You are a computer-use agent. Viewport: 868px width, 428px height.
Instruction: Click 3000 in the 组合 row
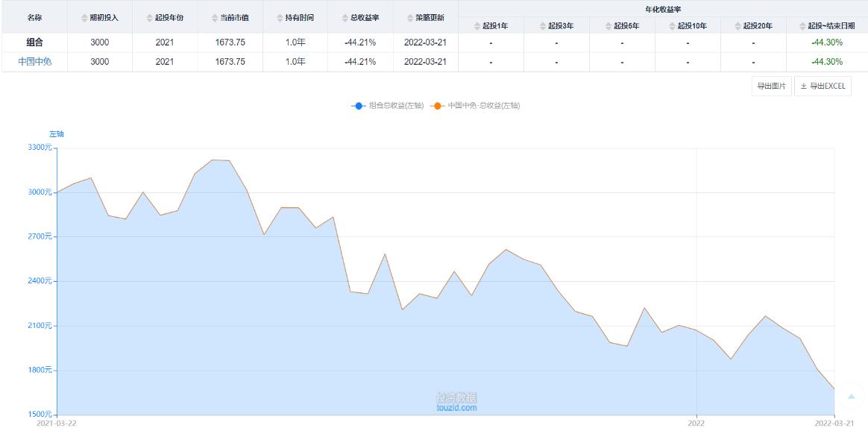100,43
